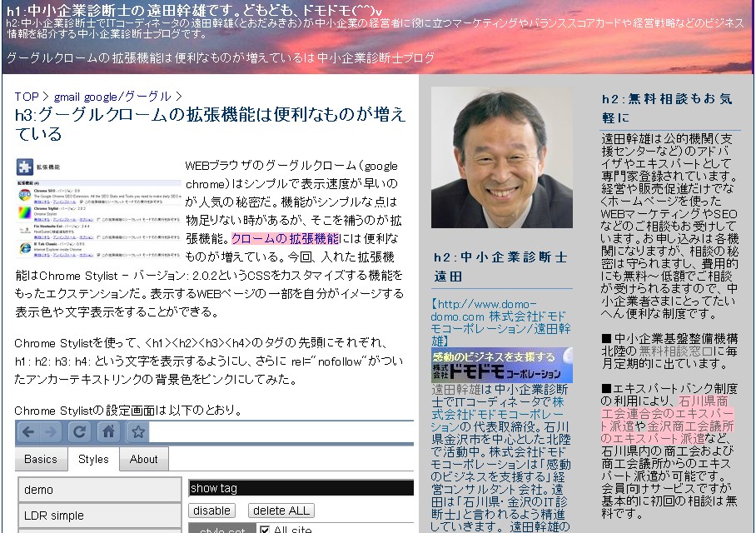Screen dimensions: 756x533
Task: Open the 無料相談窓口 link
Action: click(x=675, y=351)
